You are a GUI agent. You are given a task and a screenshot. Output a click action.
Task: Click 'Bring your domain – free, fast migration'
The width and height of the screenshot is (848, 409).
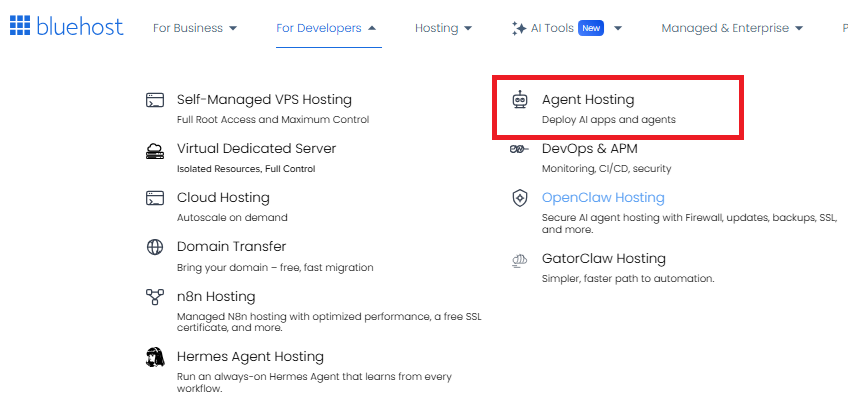[275, 268]
